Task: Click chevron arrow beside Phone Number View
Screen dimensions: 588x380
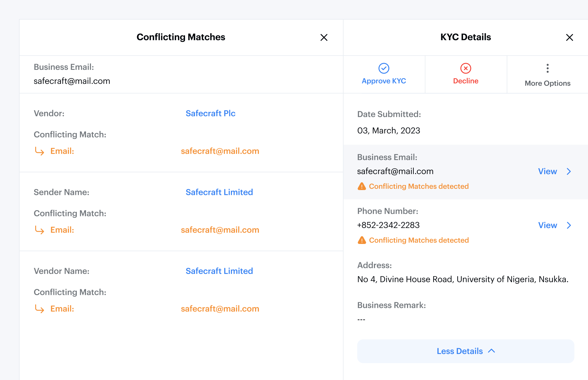Action: [x=569, y=225]
